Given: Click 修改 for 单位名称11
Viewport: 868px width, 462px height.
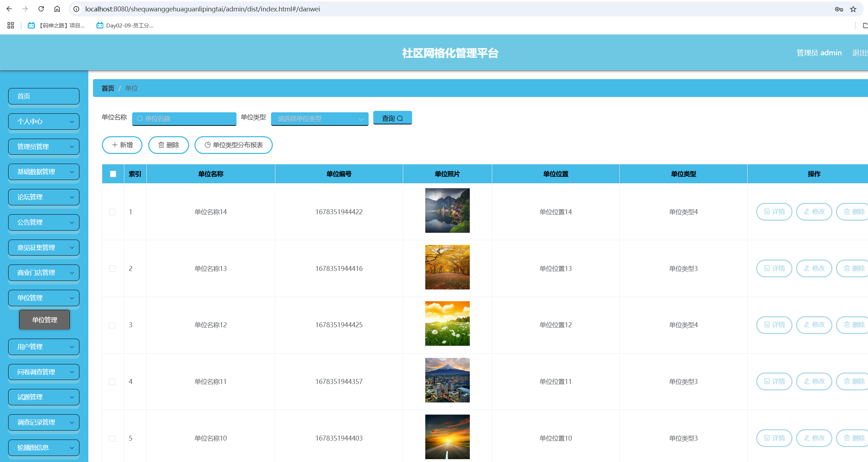Looking at the screenshot, I should pyautogui.click(x=814, y=381).
